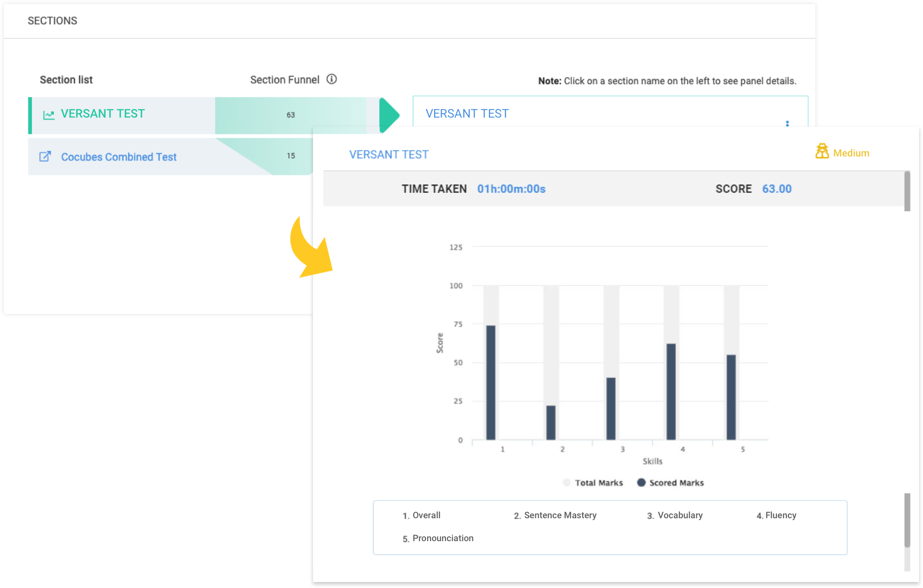Image resolution: width=923 pixels, height=588 pixels.
Task: Click the lower popup scrollbar thumb
Action: 907,520
